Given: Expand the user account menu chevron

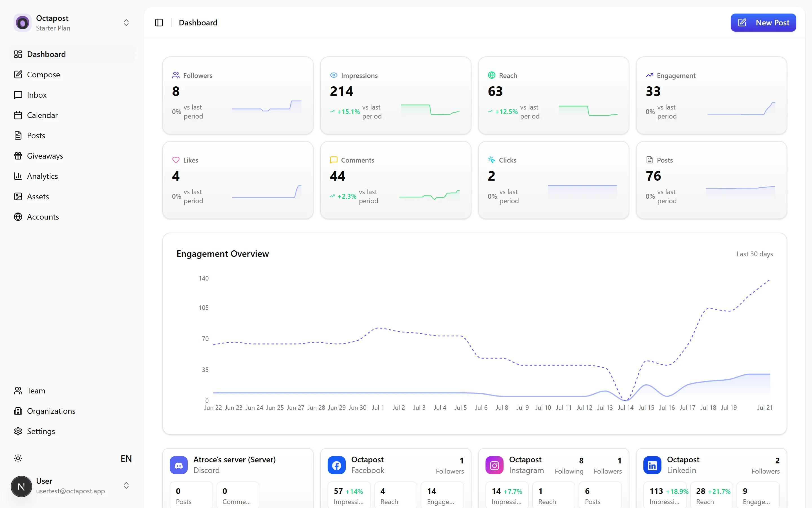Looking at the screenshot, I should tap(126, 485).
